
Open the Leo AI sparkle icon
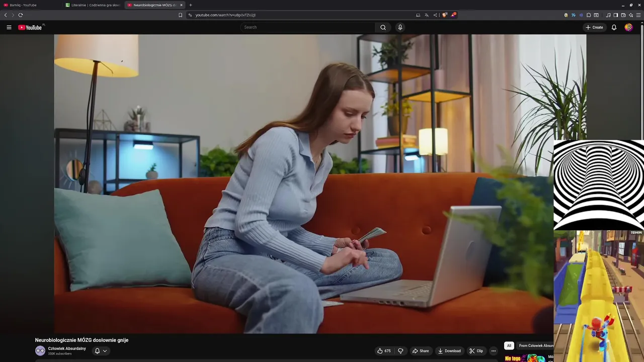click(631, 15)
